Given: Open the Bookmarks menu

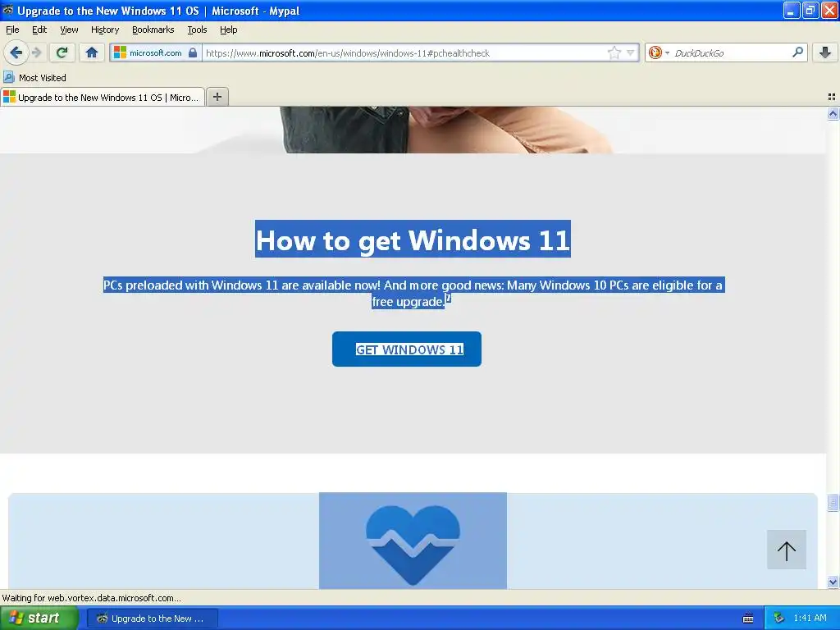Looking at the screenshot, I should [x=153, y=30].
